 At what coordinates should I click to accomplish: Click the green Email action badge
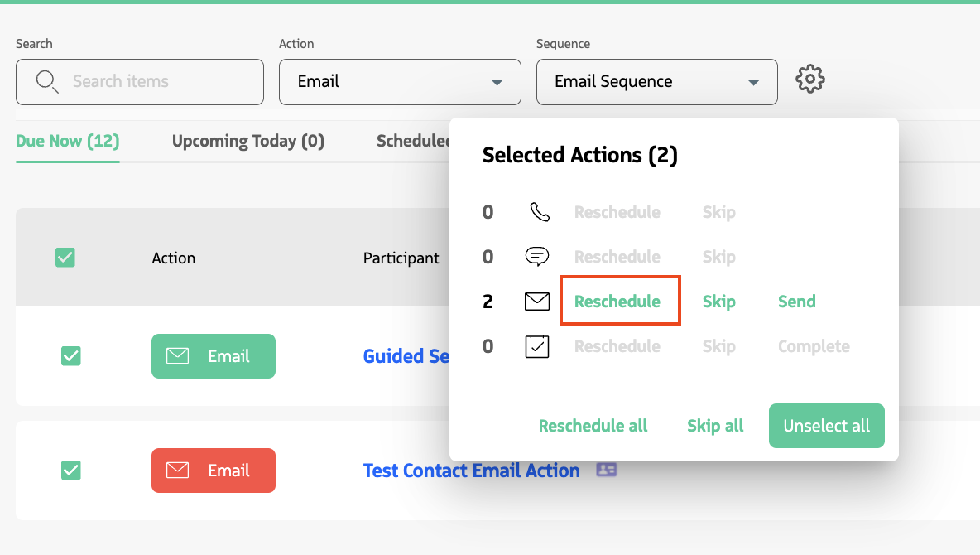click(x=214, y=356)
